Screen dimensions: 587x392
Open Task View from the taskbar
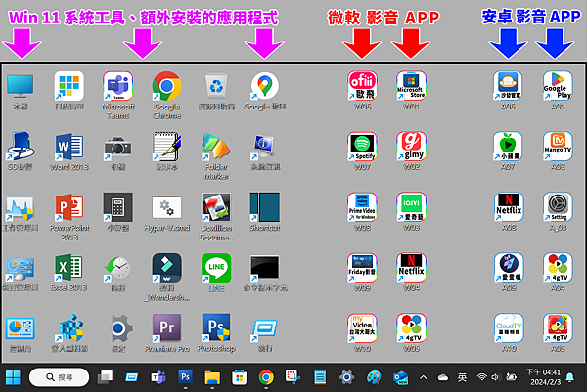click(x=106, y=377)
